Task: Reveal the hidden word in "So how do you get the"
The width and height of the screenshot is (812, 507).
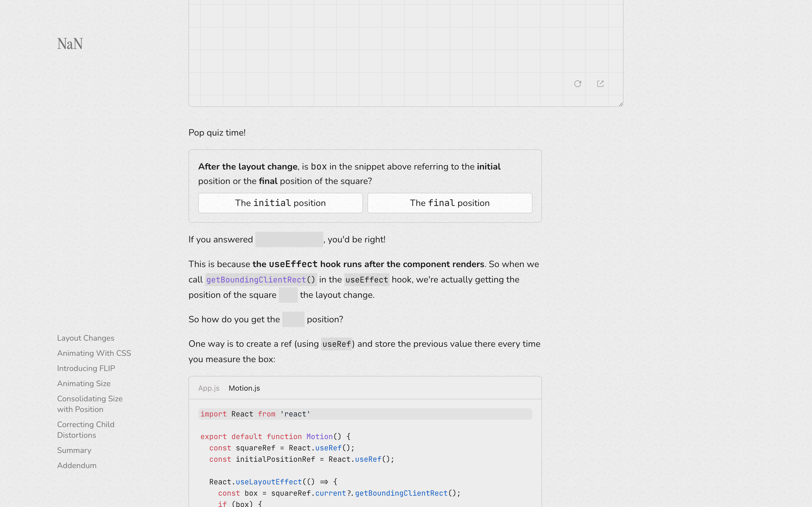Action: click(x=293, y=319)
